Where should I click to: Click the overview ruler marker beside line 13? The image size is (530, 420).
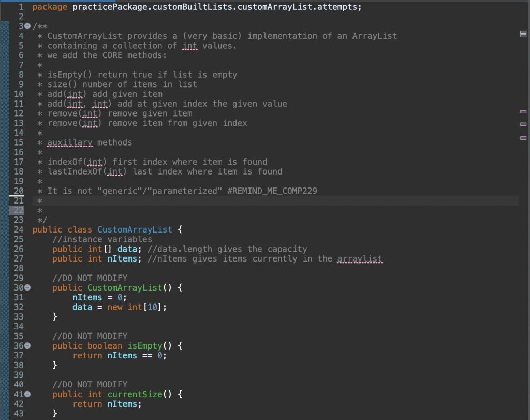523,124
